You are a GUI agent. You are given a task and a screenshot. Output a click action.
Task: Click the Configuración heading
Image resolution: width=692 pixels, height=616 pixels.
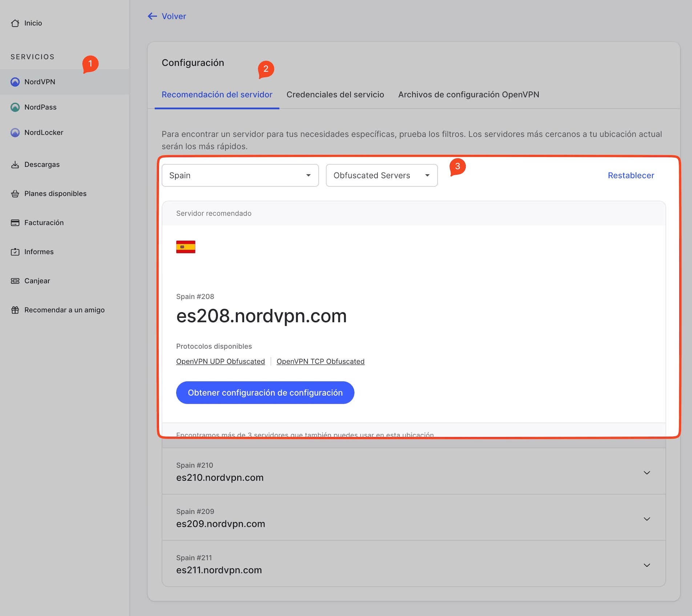pyautogui.click(x=193, y=63)
